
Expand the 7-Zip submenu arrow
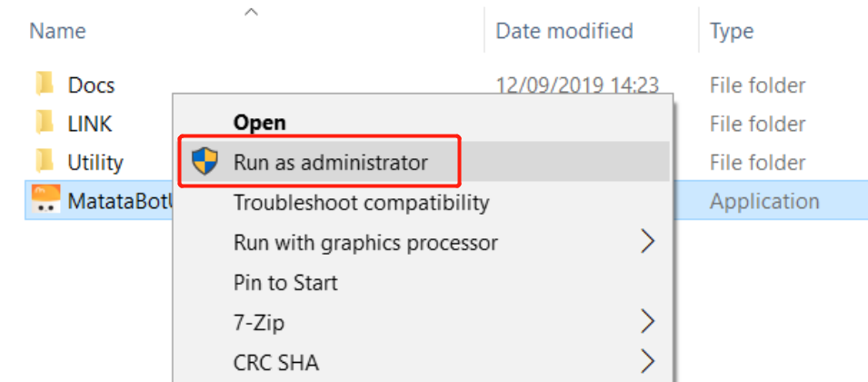point(647,322)
